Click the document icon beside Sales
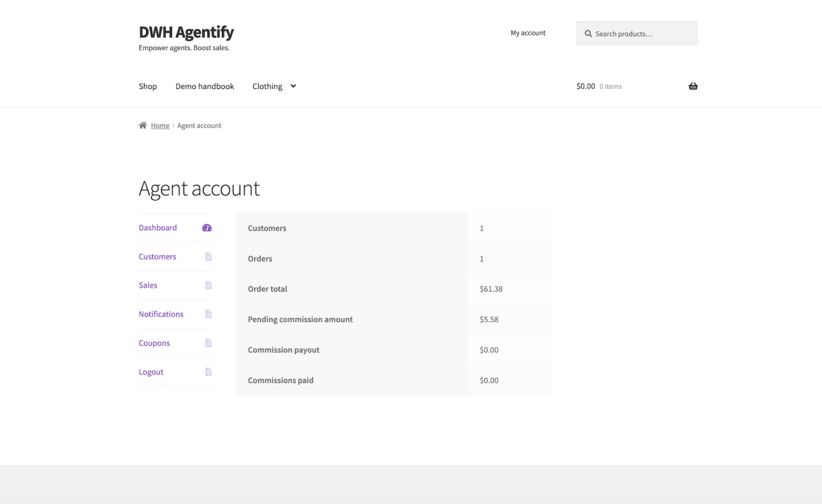Viewport: 822px width, 504px height. (x=208, y=286)
